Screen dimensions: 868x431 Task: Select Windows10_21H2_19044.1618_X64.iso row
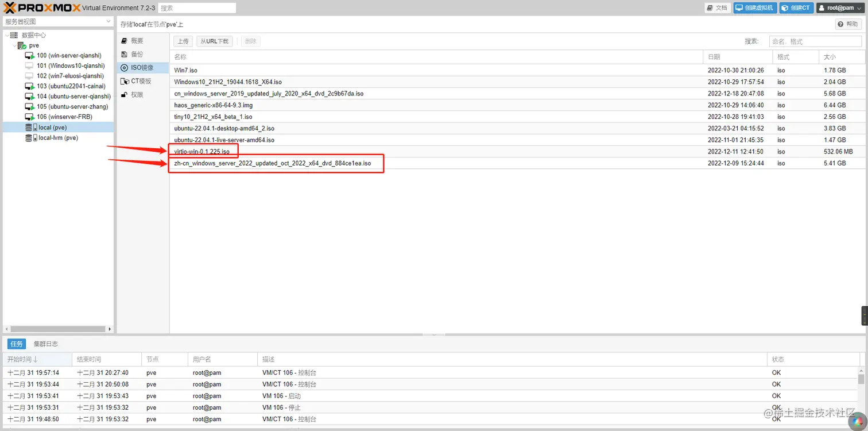[x=516, y=82]
